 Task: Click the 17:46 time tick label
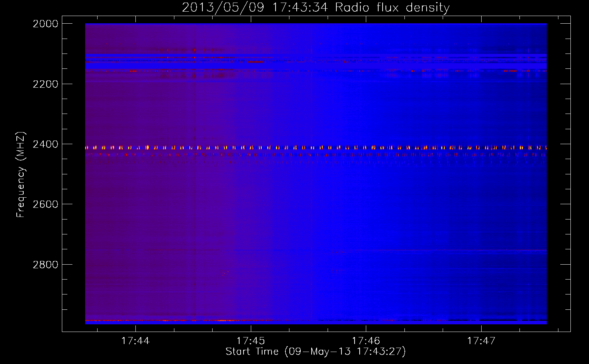(x=366, y=341)
